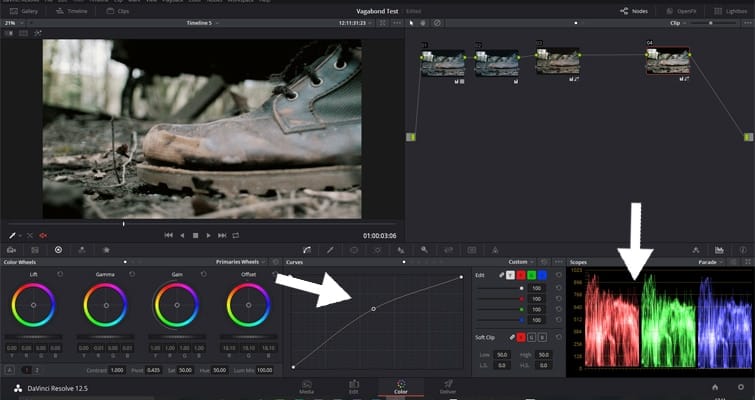Show the Nodes panel

click(632, 10)
